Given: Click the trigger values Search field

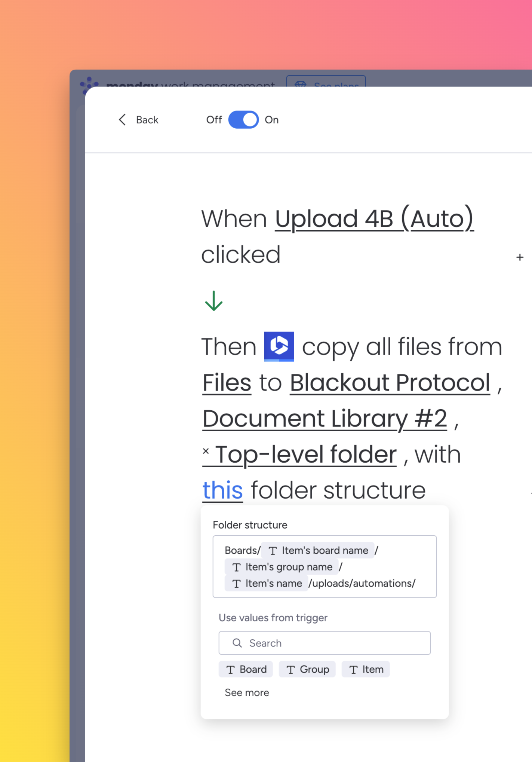Looking at the screenshot, I should click(325, 643).
